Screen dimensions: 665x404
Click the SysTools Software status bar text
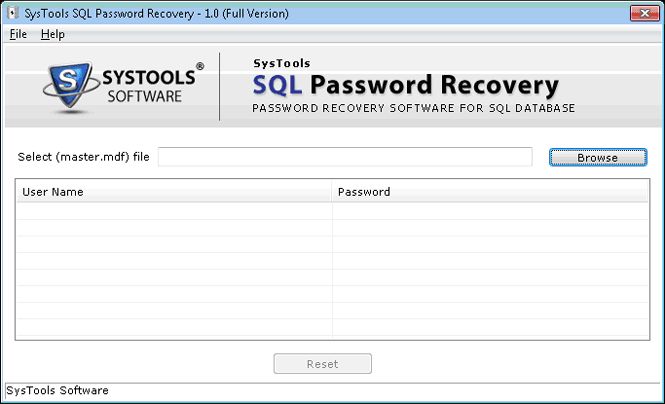(57, 390)
